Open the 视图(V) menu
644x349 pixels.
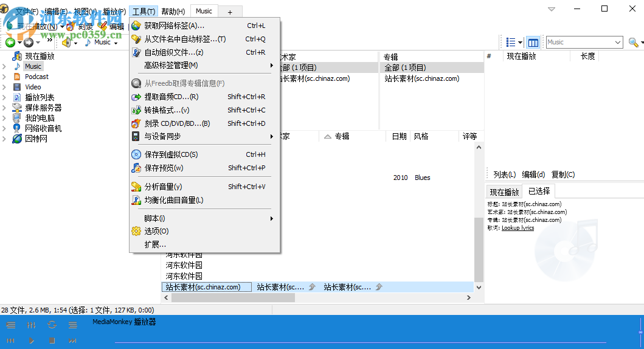click(85, 12)
